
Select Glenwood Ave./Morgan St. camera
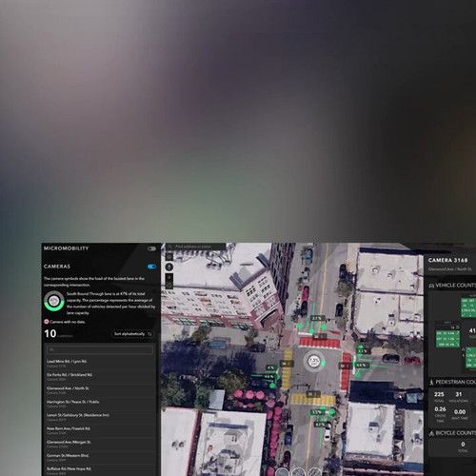click(100, 444)
